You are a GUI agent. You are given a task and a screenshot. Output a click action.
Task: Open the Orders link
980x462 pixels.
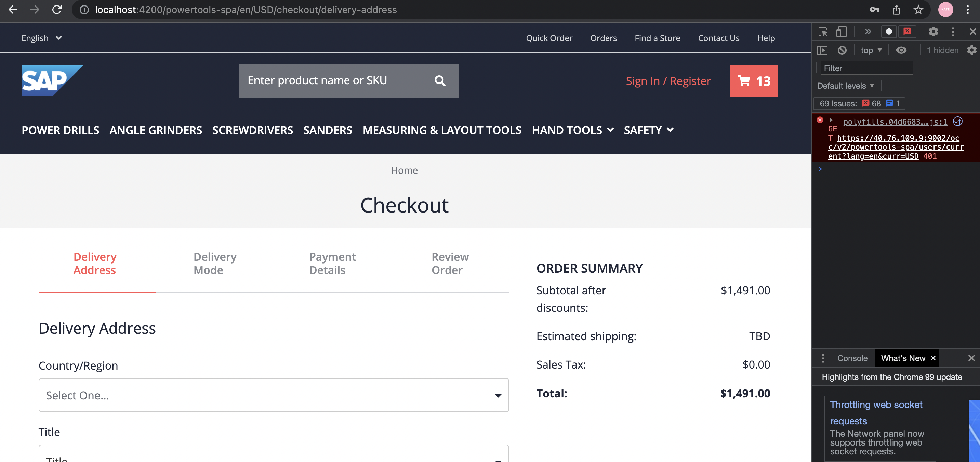604,38
